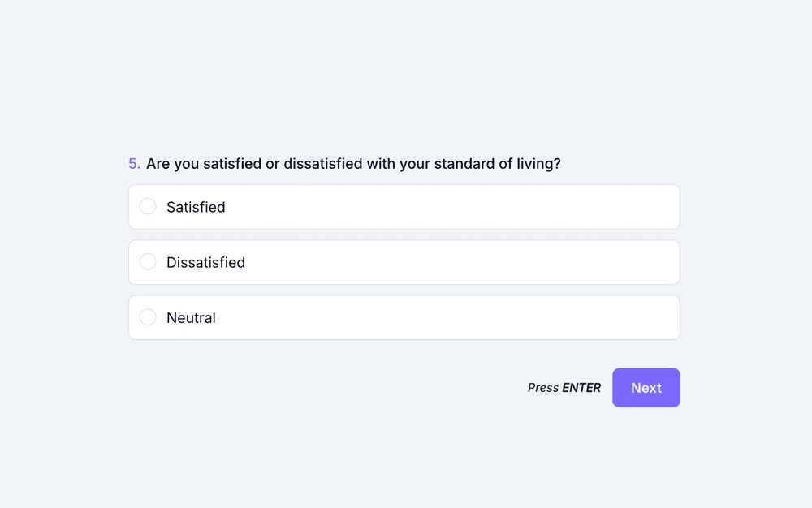Click the standard of living question text
The image size is (812, 508).
coord(353,163)
